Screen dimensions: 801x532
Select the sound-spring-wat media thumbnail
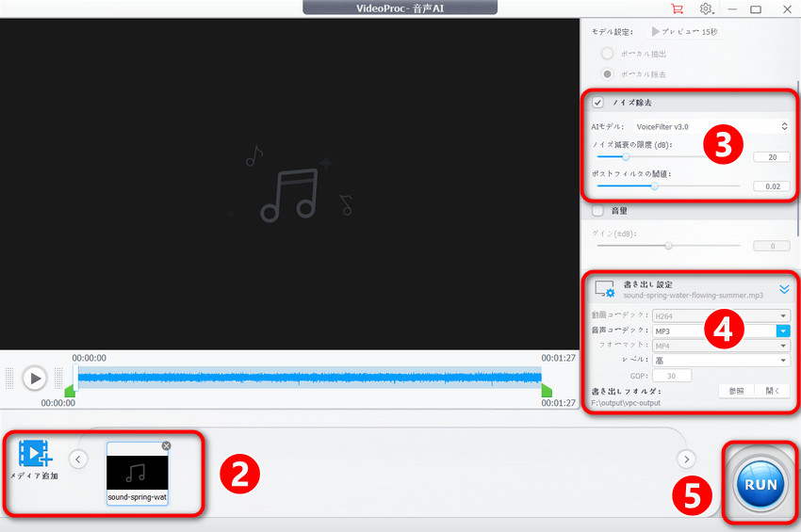pyautogui.click(x=137, y=474)
